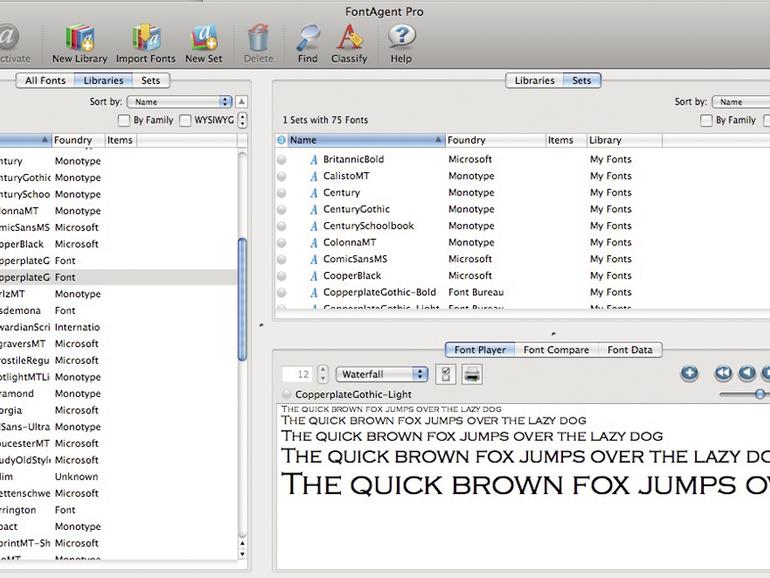Click the font size input field showing 12
Screen dimensions: 770x578
(x=299, y=374)
